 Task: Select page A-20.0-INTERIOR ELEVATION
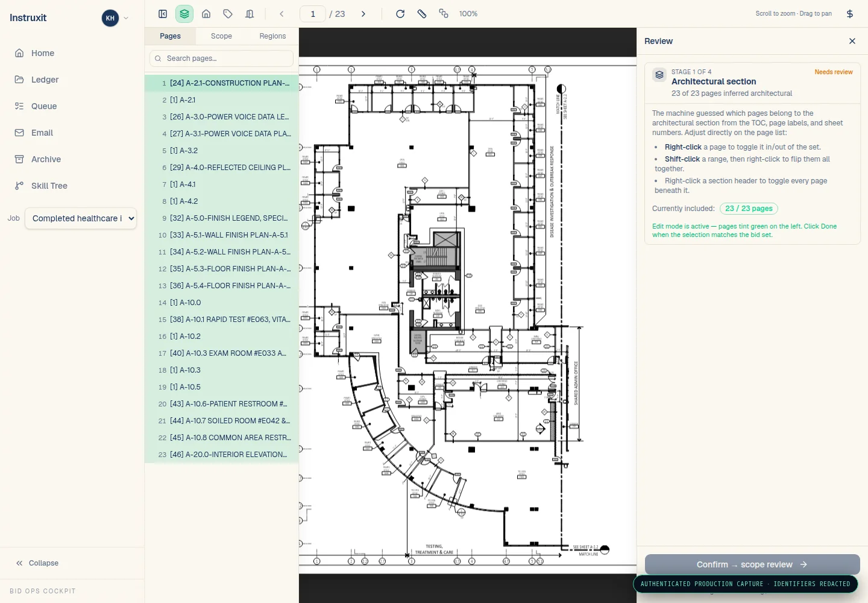(x=222, y=455)
